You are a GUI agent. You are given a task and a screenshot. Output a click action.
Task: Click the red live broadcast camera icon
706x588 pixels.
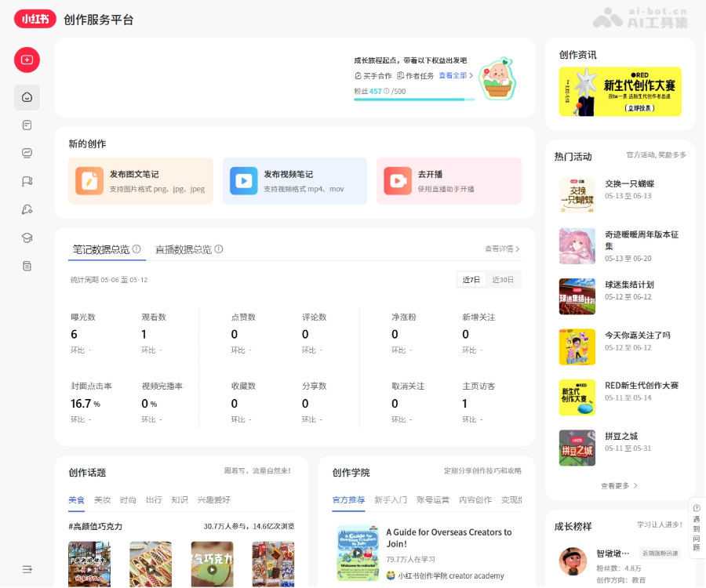click(398, 181)
